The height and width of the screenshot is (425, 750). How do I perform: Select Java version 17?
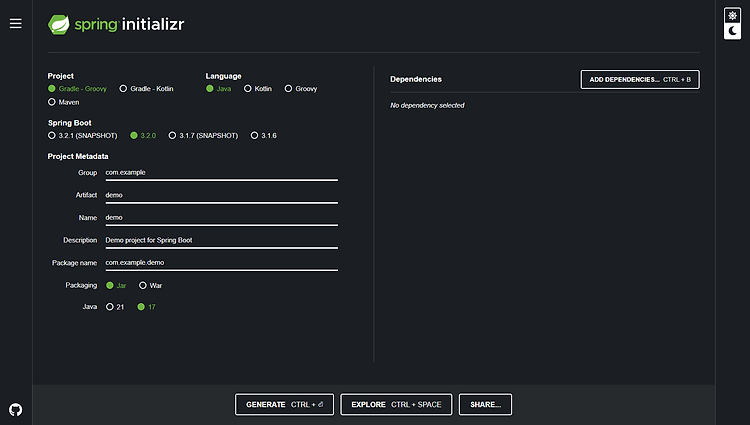146,307
